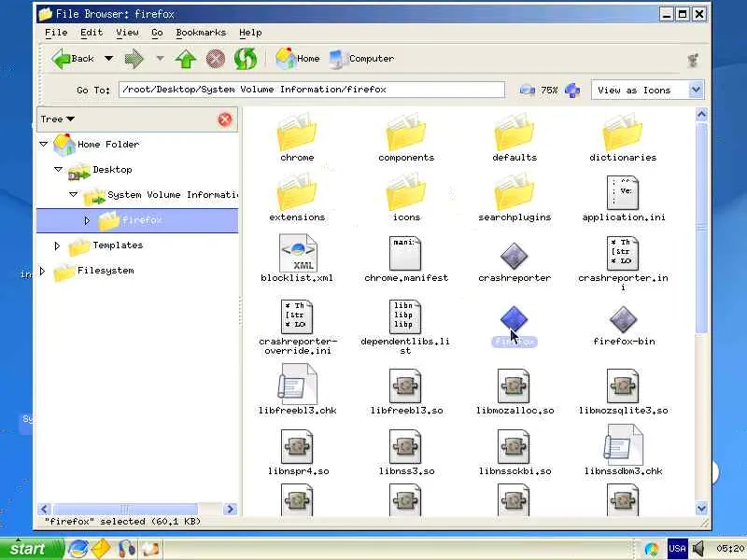Reload the current folder

[246, 59]
